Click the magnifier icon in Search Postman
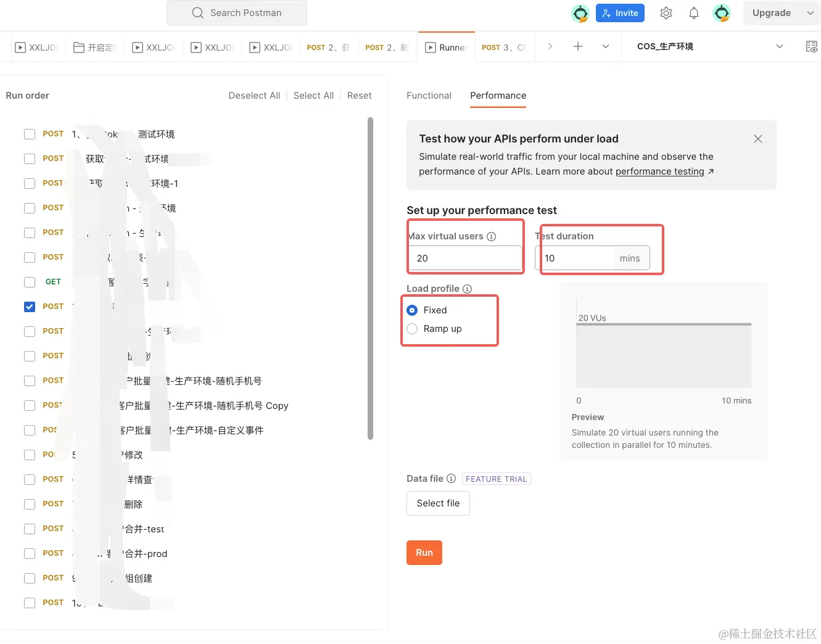 tap(197, 13)
